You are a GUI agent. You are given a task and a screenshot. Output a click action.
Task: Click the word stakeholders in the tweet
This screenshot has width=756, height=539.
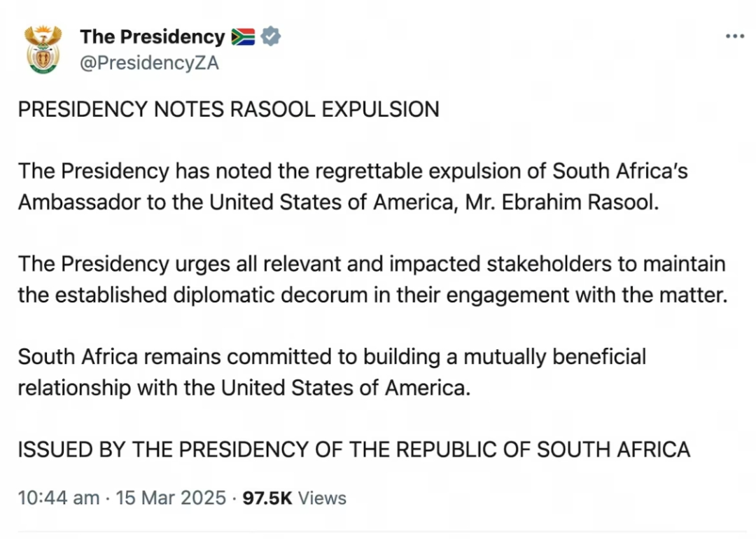pos(549,264)
